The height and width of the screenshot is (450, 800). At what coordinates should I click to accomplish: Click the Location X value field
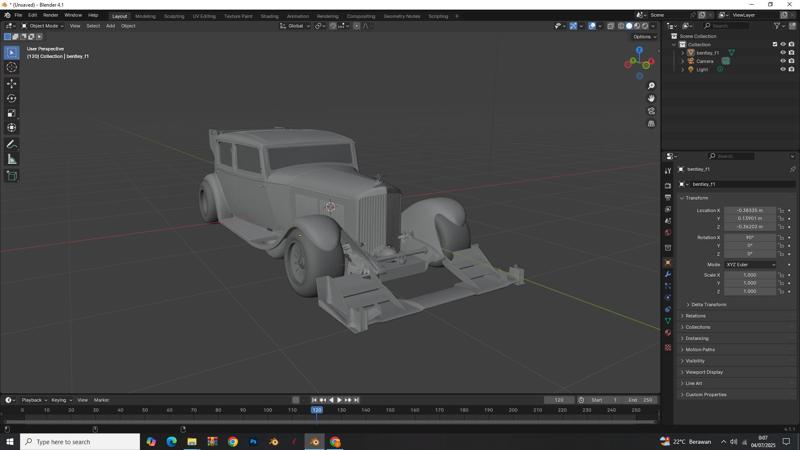[749, 210]
